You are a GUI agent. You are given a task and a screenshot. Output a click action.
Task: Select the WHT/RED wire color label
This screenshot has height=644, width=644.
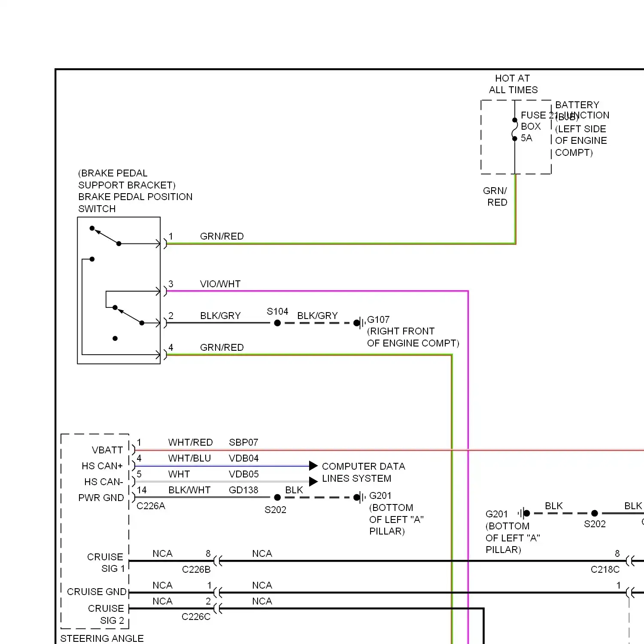tap(190, 442)
